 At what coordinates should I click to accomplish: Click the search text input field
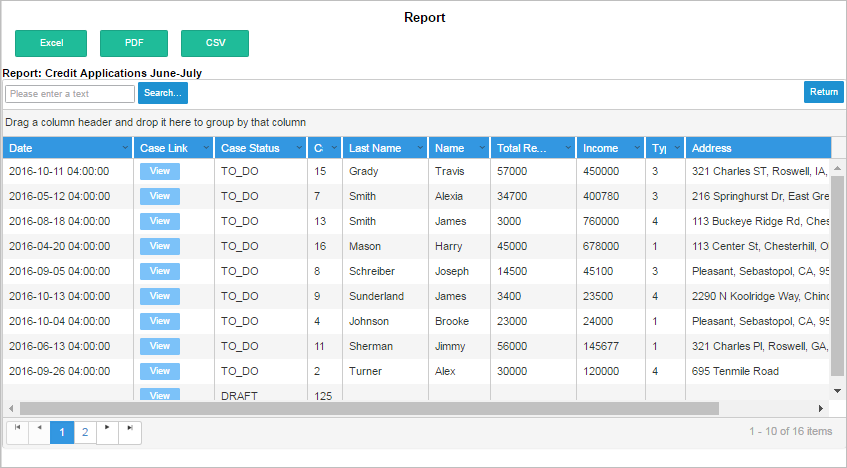[70, 94]
